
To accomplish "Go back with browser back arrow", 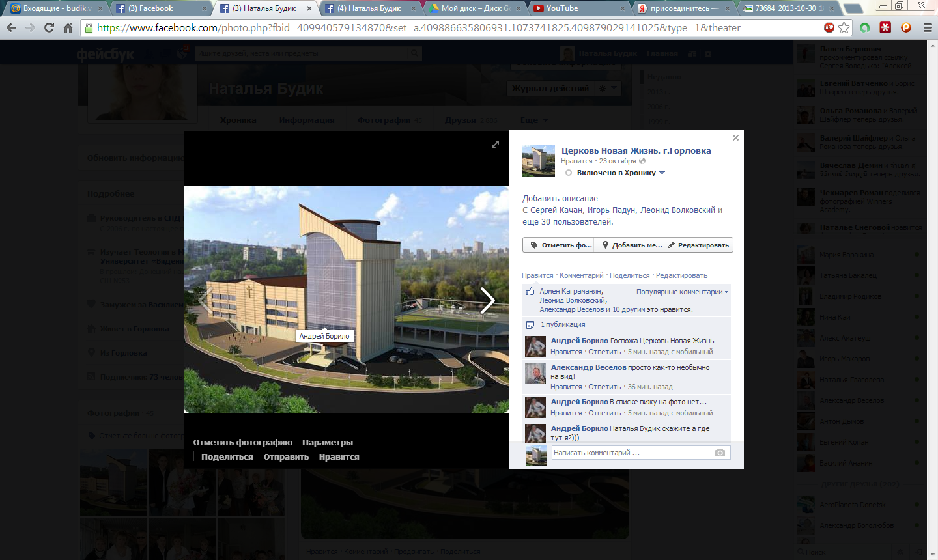I will [x=11, y=28].
